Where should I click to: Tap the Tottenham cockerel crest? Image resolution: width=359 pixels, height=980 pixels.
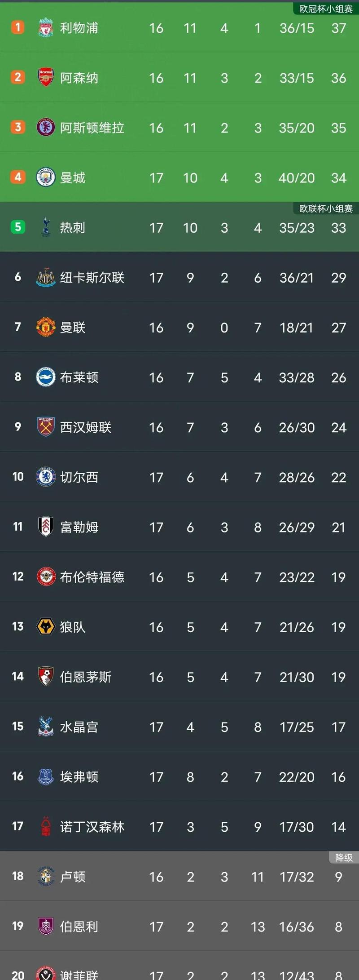click(45, 227)
